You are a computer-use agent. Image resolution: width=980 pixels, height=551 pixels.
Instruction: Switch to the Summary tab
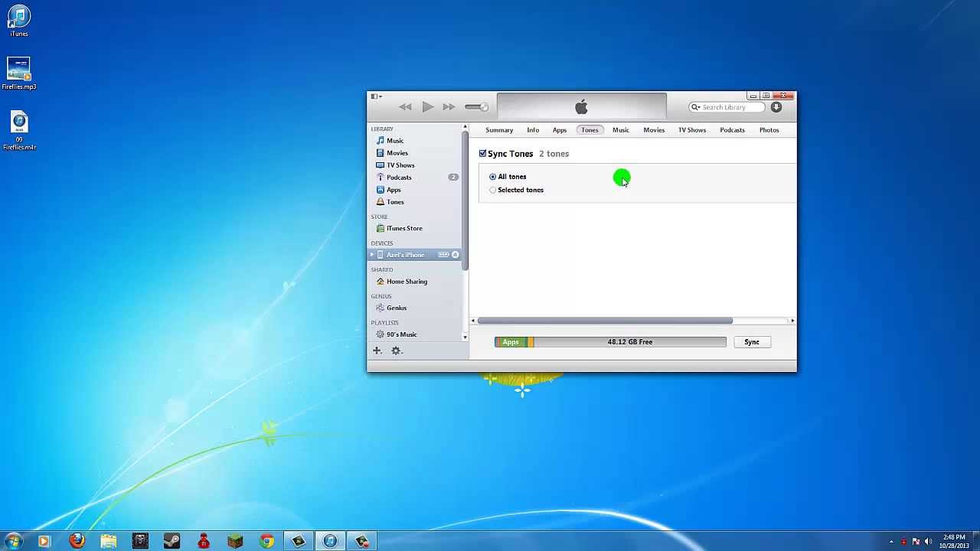pos(499,130)
